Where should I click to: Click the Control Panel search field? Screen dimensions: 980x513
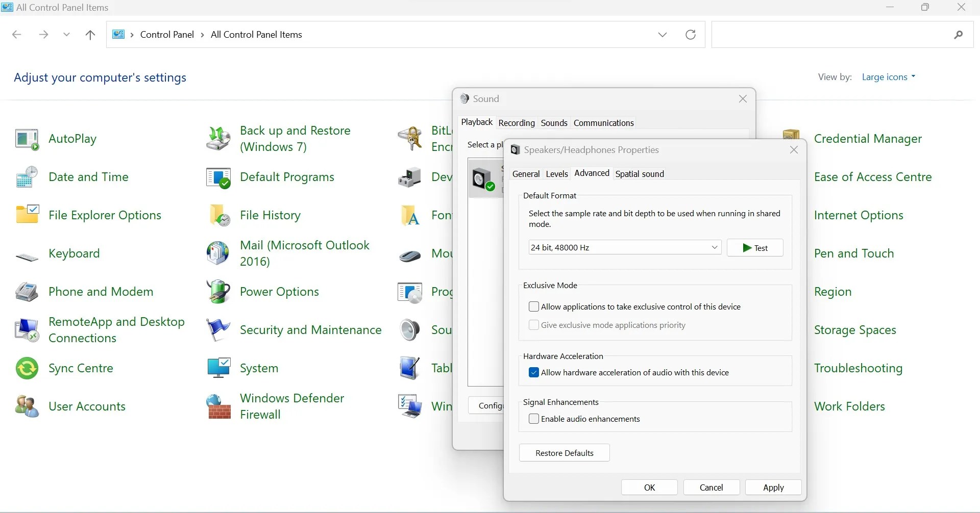pos(842,35)
